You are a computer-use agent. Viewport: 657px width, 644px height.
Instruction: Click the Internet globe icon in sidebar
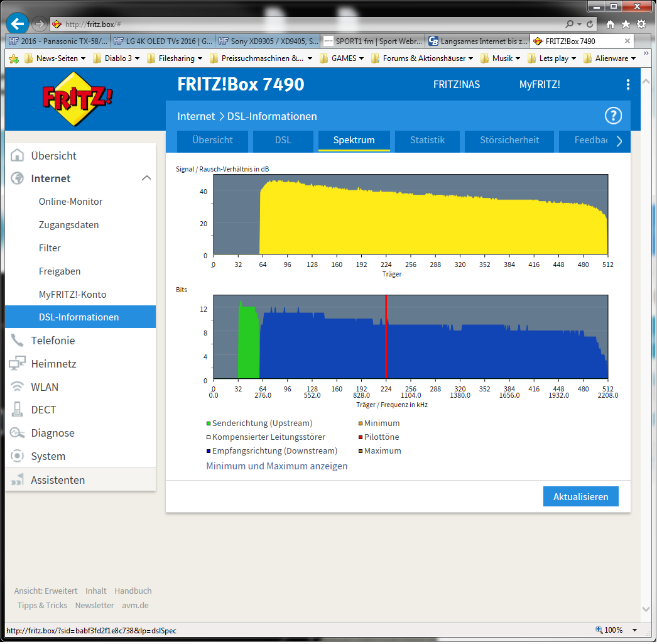pyautogui.click(x=17, y=178)
